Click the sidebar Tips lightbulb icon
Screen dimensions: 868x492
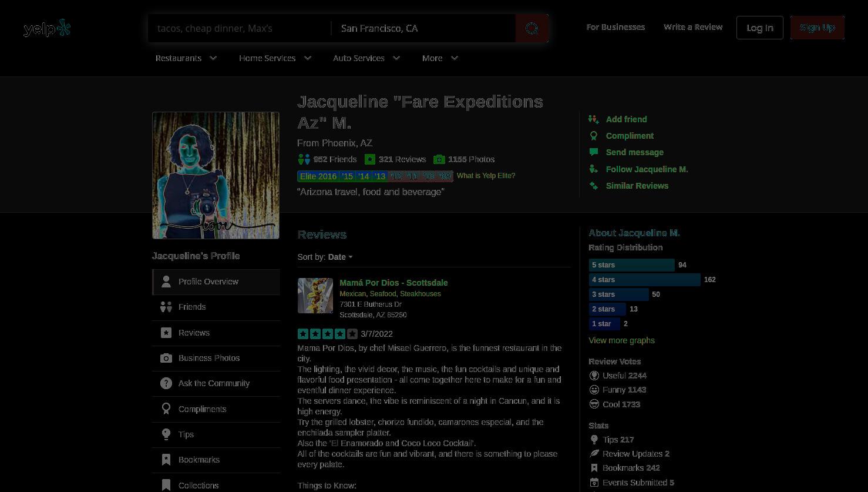[x=166, y=434]
